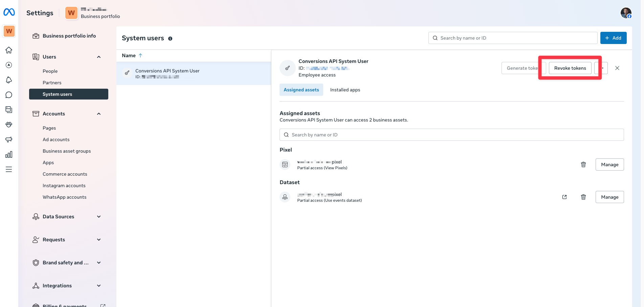The image size is (644, 307).
Task: Click System users info icon
Action: [170, 39]
